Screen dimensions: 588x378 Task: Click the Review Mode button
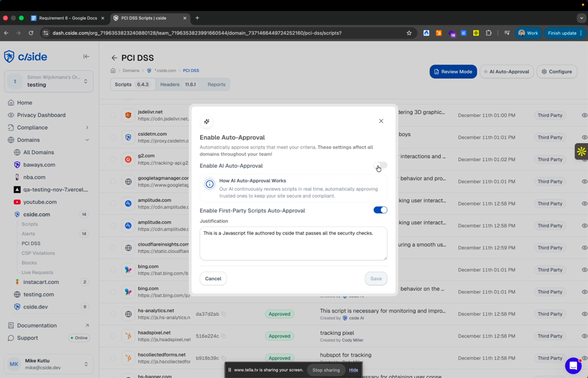(x=453, y=71)
